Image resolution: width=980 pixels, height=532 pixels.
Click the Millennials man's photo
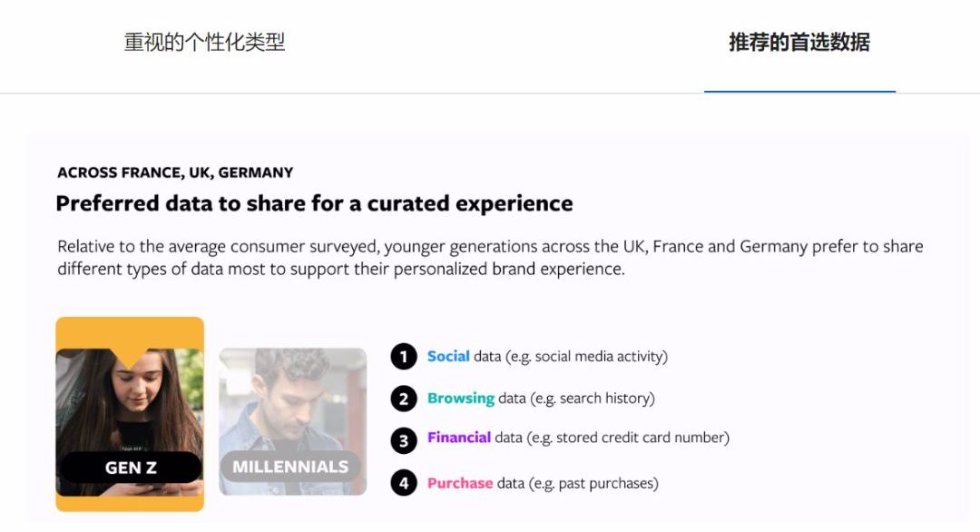pos(292,399)
